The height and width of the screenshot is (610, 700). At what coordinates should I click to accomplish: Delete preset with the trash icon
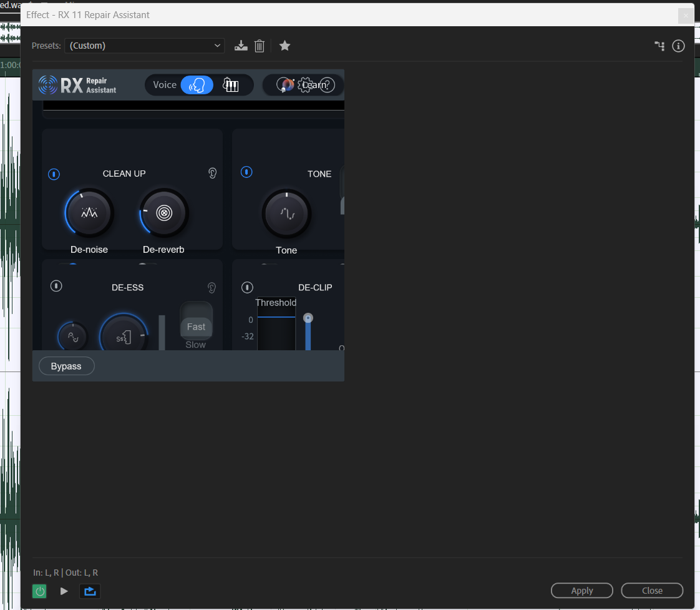(260, 45)
